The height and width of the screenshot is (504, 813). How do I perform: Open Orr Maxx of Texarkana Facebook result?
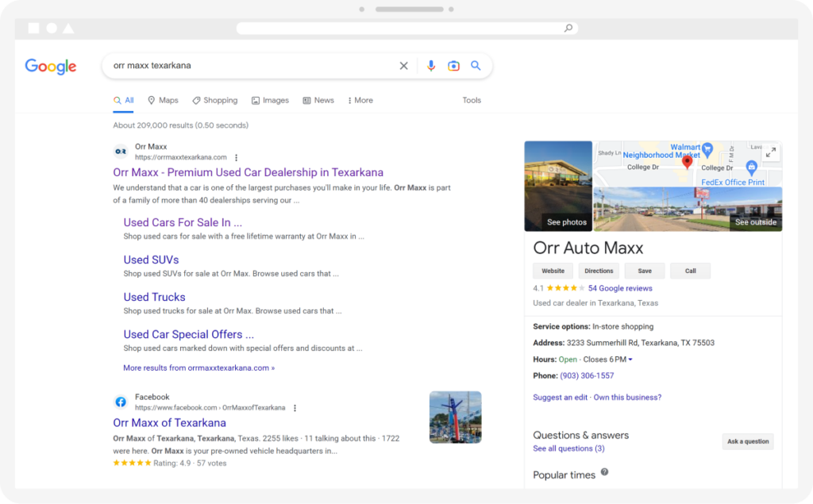170,423
